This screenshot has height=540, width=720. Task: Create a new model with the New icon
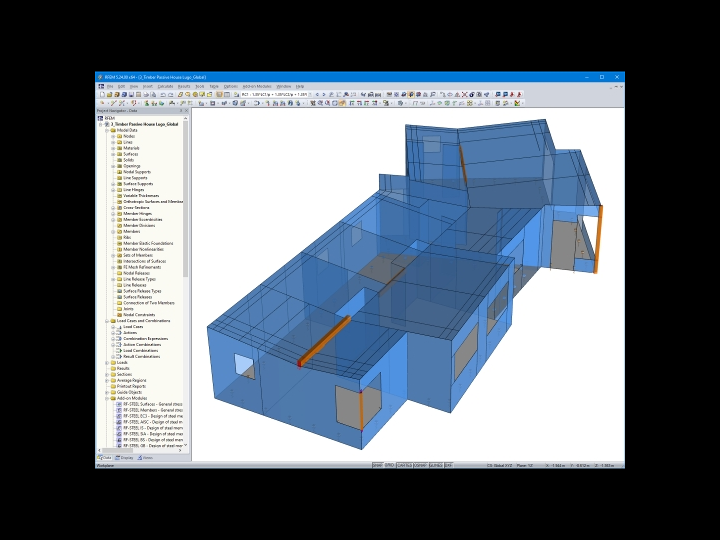tap(102, 95)
